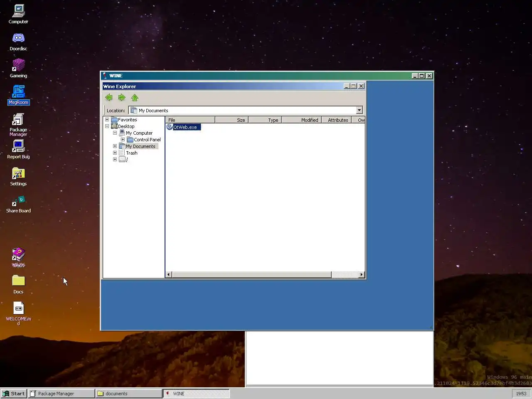
Task: Sort by the File column header
Action: point(190,120)
